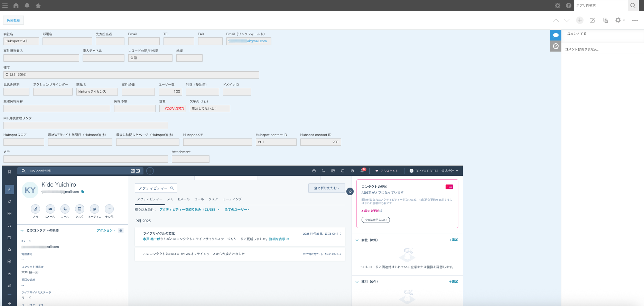Open gmail.com link field

249,41
